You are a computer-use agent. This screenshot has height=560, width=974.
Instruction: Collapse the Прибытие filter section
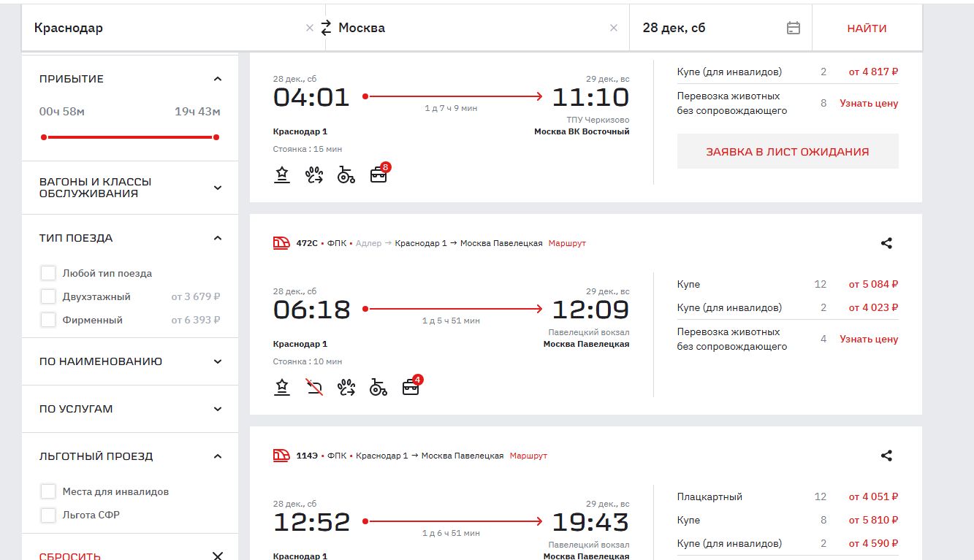pyautogui.click(x=217, y=79)
